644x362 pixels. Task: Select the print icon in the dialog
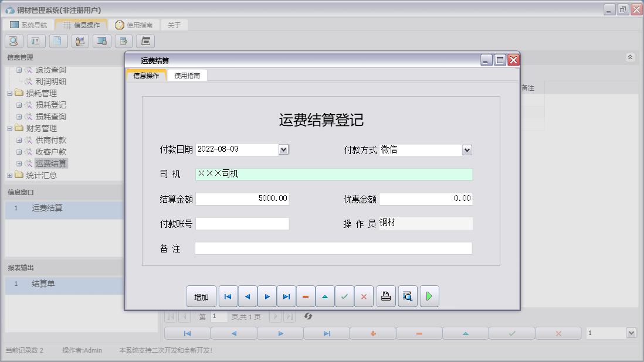pos(386,296)
